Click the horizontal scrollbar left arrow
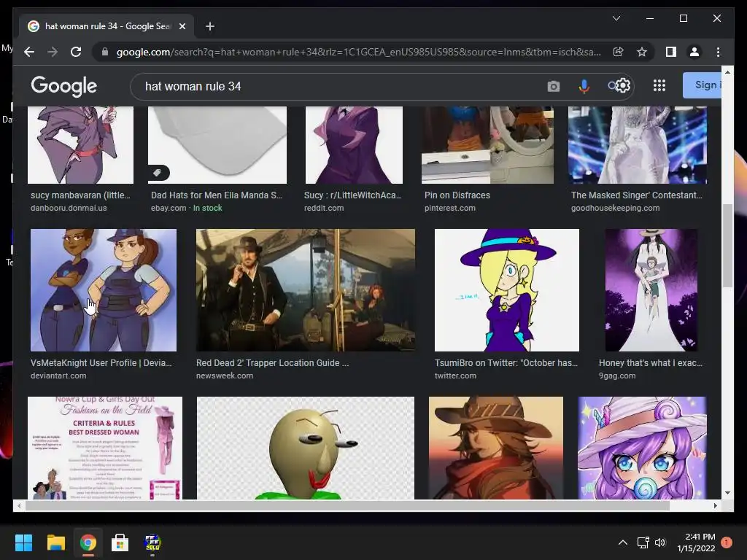 [x=19, y=506]
